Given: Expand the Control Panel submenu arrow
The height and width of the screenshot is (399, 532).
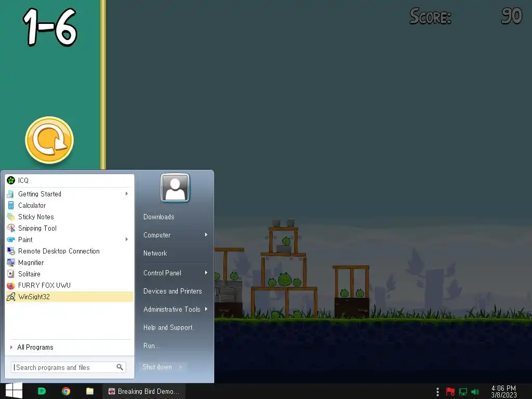Looking at the screenshot, I should (206, 273).
